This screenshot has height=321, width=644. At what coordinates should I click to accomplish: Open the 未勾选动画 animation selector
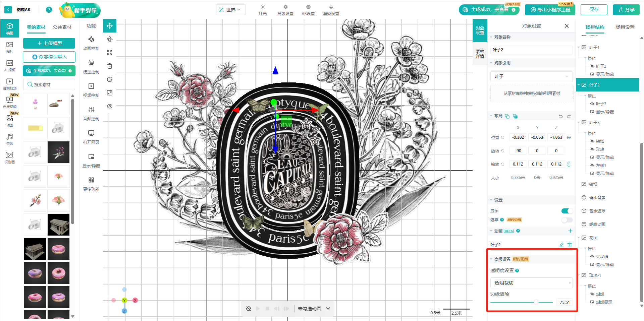[x=314, y=309]
